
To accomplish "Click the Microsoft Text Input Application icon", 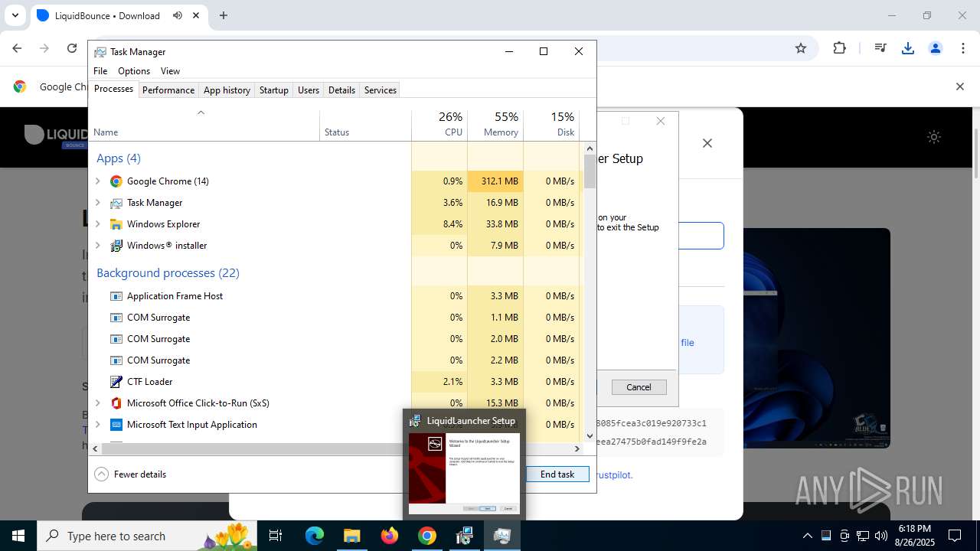I will (116, 425).
